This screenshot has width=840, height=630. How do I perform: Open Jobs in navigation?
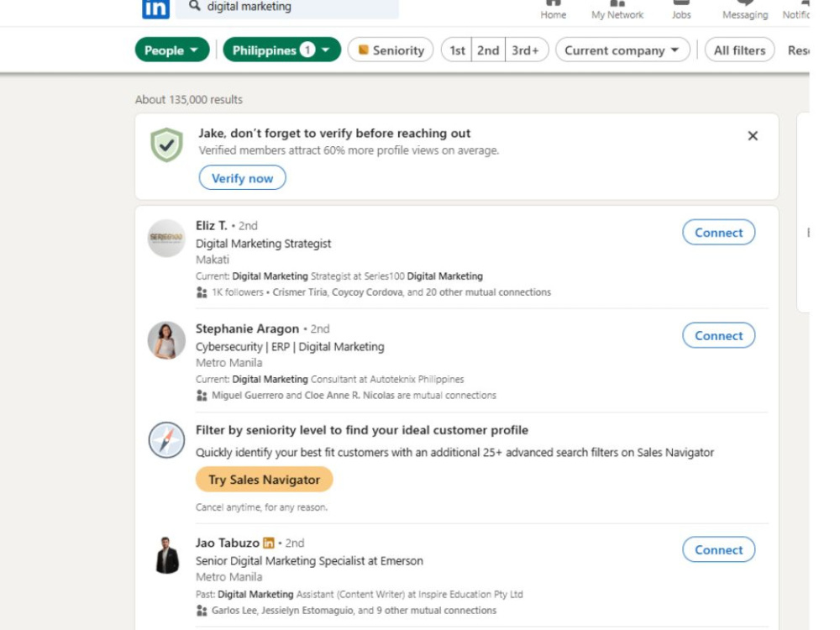click(x=681, y=9)
